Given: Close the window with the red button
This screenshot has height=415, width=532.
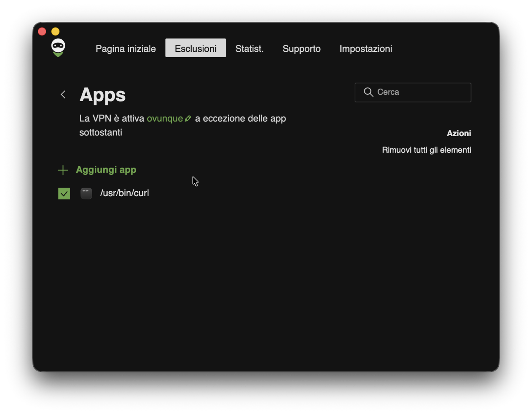Looking at the screenshot, I should click(42, 31).
